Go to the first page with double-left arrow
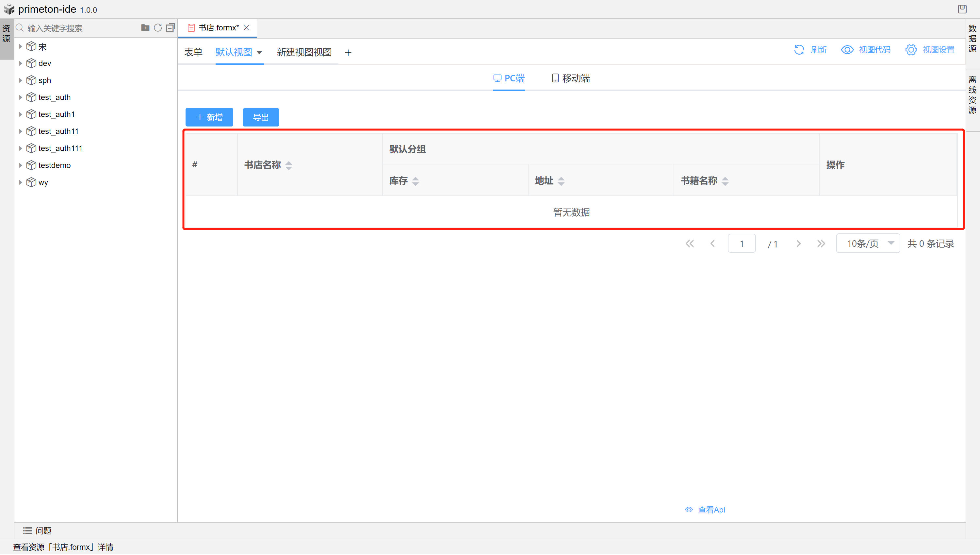980x555 pixels. (689, 244)
